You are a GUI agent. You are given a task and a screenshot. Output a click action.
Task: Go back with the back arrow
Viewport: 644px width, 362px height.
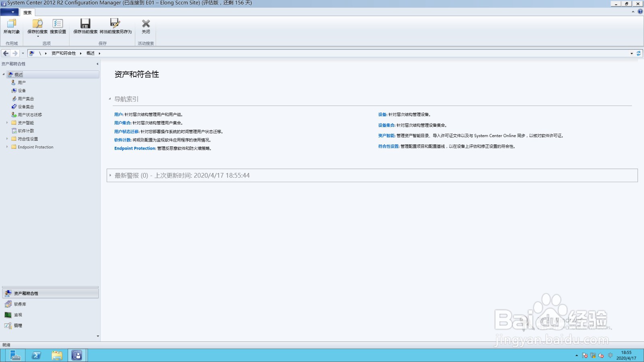coord(6,53)
